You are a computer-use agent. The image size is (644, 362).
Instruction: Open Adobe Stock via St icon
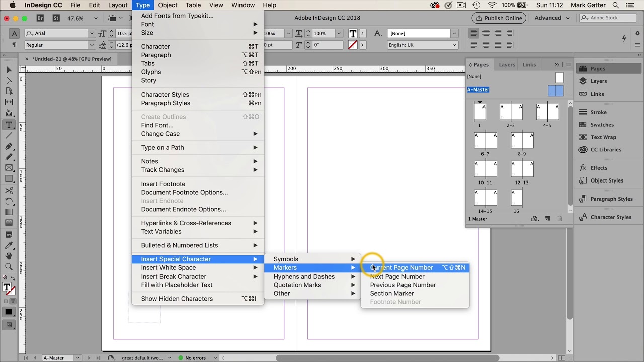pos(56,18)
